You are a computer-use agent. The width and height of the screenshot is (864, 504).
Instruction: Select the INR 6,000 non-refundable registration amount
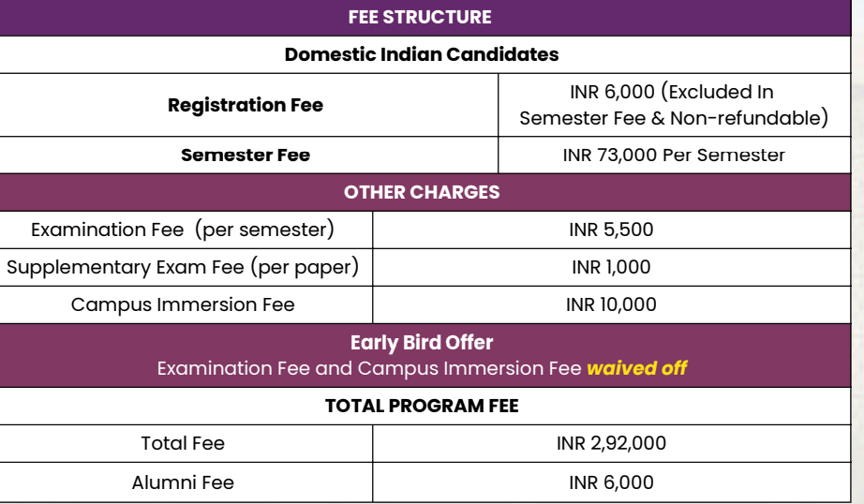[673, 105]
